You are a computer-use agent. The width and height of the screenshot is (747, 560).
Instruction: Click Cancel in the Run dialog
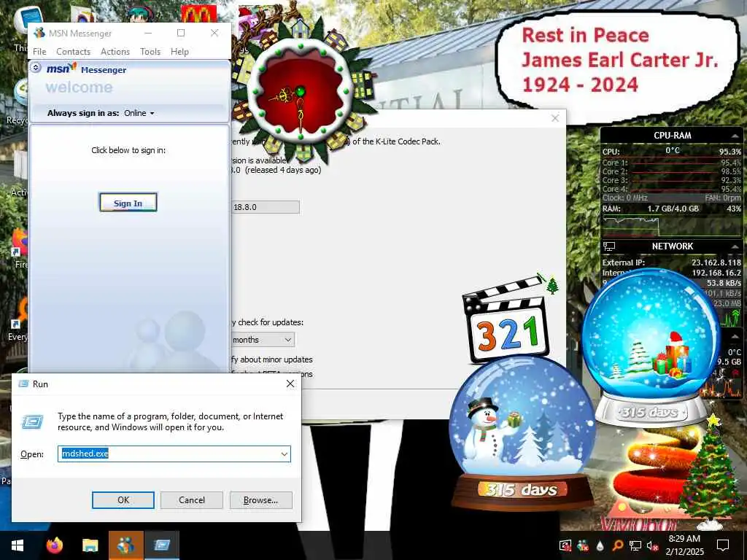tap(192, 500)
